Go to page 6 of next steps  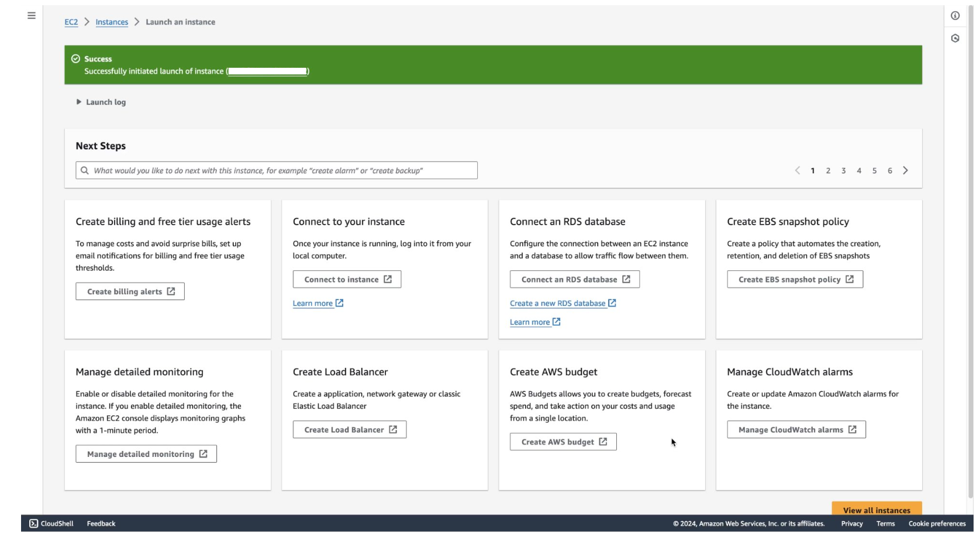click(x=889, y=171)
